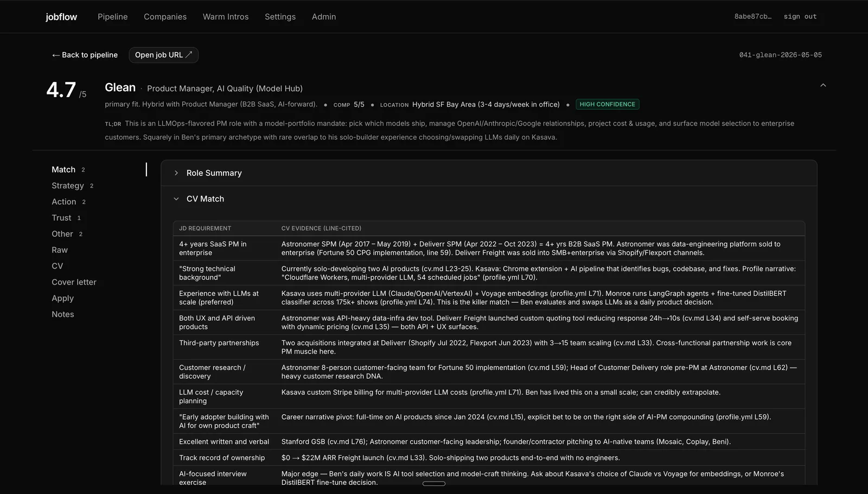Click the Kasava custom Stripe billing evidence
The image size is (868, 494).
(x=501, y=392)
